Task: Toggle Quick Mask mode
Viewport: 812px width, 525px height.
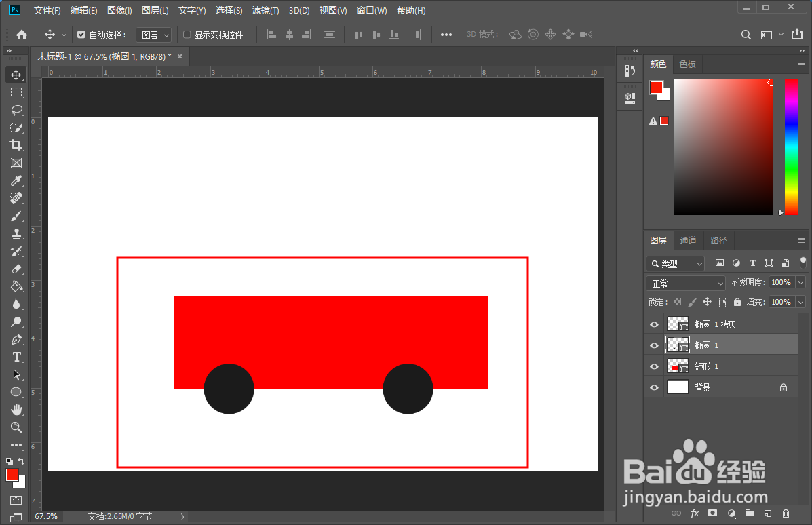Action: 16,500
